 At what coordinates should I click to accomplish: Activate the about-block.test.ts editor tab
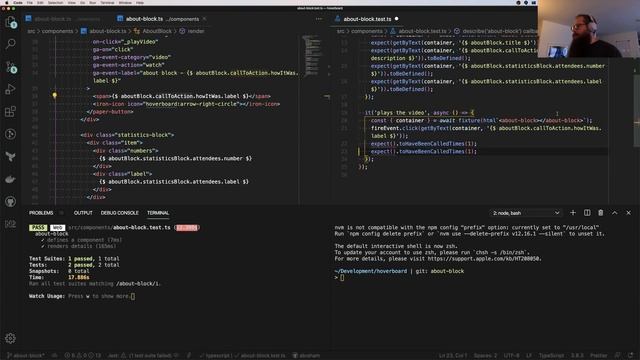point(366,19)
